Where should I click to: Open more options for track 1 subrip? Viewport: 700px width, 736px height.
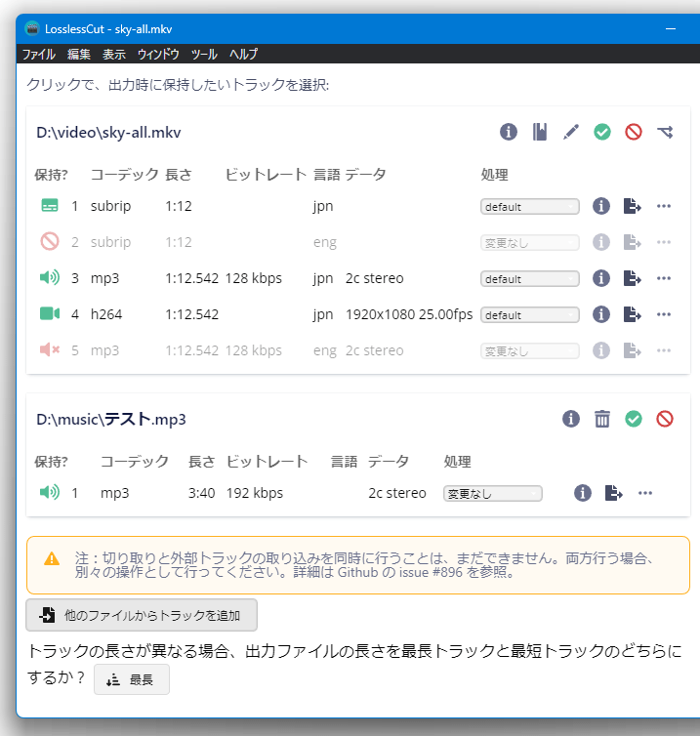click(x=664, y=206)
